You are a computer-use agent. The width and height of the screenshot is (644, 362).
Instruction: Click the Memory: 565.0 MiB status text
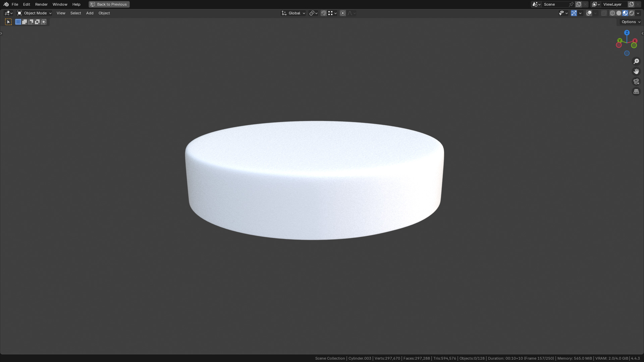pyautogui.click(x=575, y=358)
